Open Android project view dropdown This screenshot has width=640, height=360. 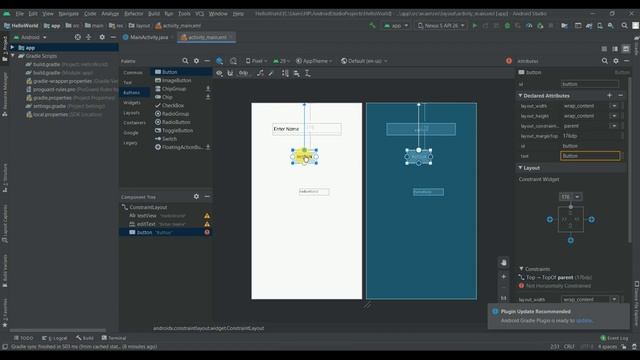coord(30,37)
